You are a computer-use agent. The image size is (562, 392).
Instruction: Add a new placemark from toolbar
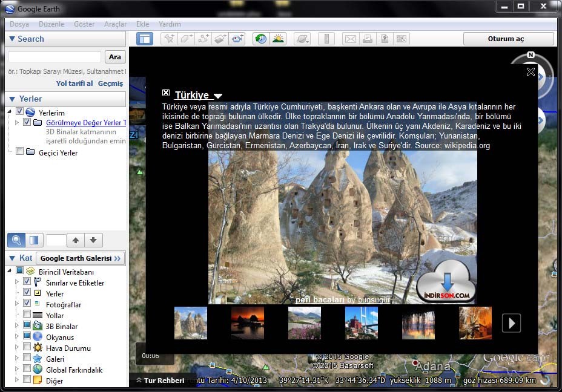169,39
